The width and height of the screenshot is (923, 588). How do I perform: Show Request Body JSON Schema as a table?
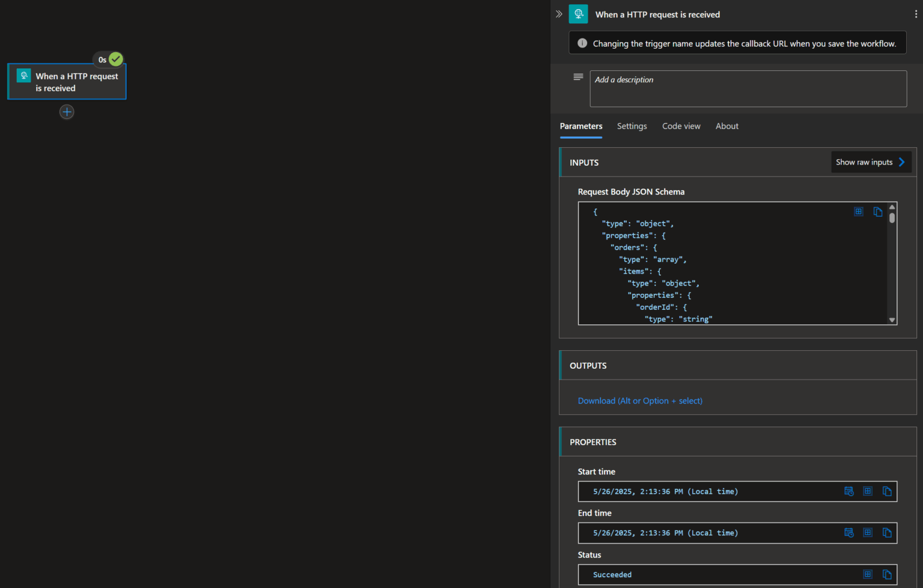[x=858, y=211]
